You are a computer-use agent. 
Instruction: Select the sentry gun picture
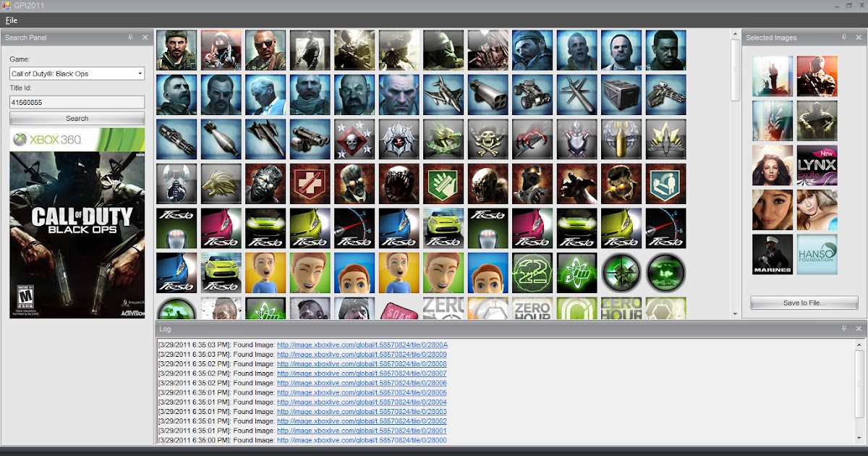point(666,95)
